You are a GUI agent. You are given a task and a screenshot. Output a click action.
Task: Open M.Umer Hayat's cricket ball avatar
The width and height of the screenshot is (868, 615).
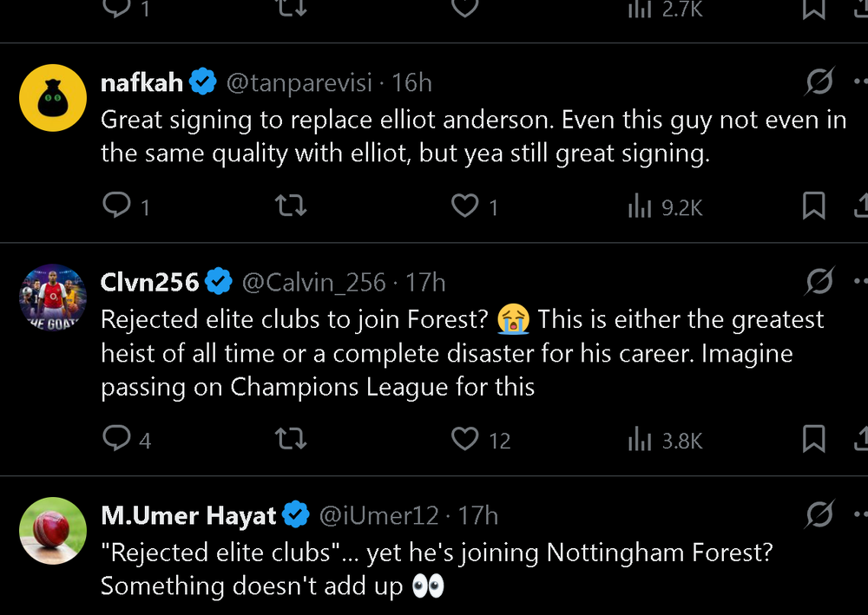pos(53,531)
